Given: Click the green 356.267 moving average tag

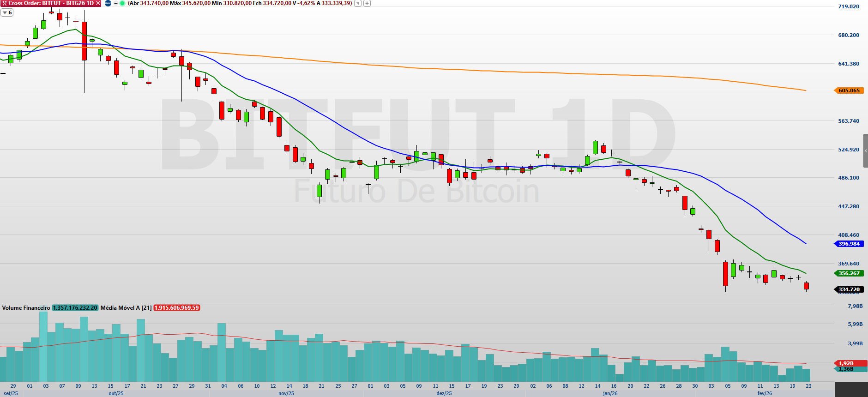Looking at the screenshot, I should pyautogui.click(x=849, y=273).
